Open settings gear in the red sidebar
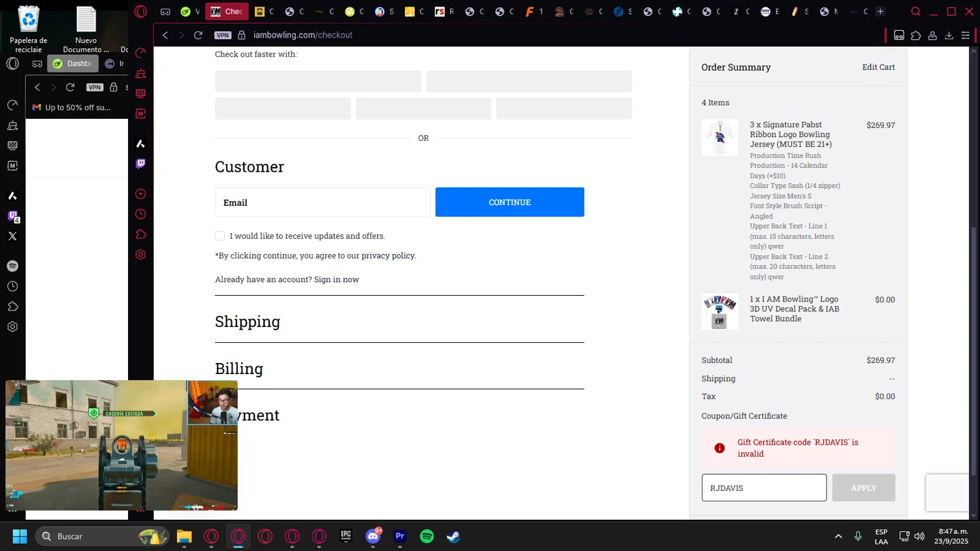 (x=140, y=255)
